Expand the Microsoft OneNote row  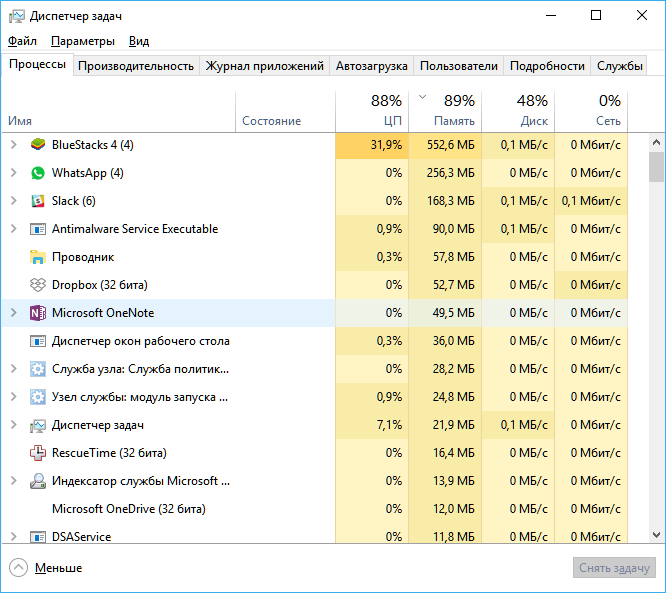(x=14, y=313)
